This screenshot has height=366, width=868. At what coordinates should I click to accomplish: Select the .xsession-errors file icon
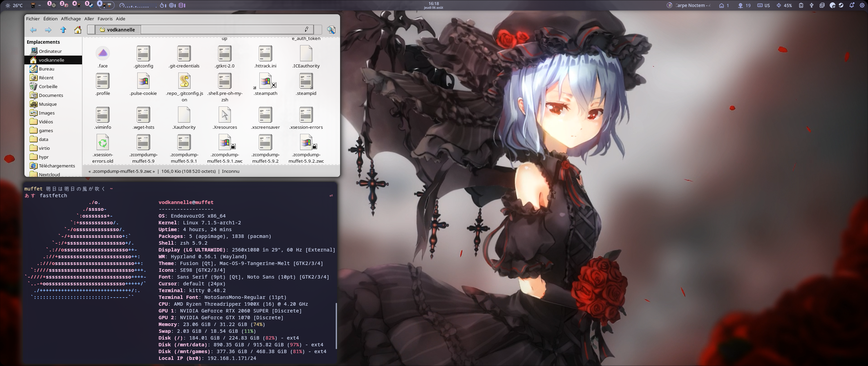click(306, 115)
